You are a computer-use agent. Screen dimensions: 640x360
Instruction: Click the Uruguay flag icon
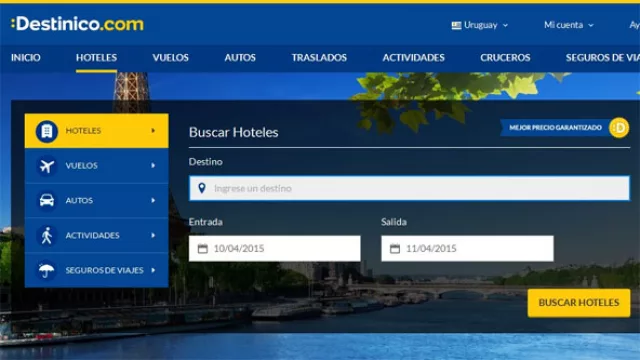click(x=456, y=25)
